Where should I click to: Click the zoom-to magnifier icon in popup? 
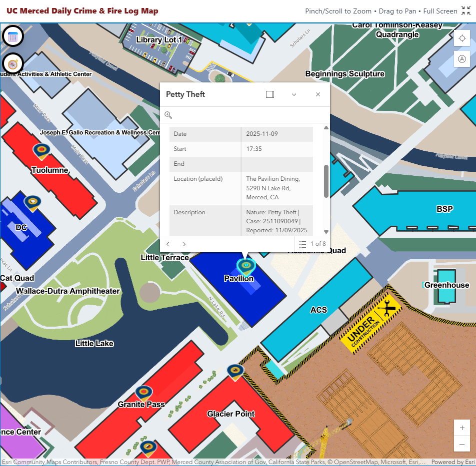click(x=168, y=115)
